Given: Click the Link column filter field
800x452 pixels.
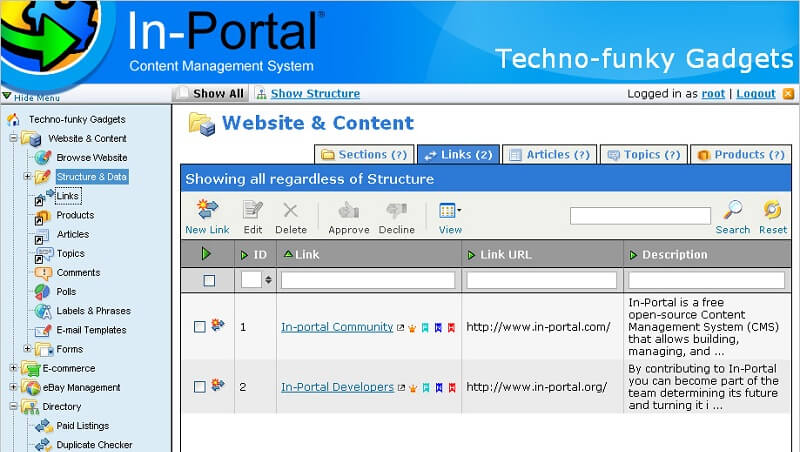Looking at the screenshot, I should (x=368, y=280).
